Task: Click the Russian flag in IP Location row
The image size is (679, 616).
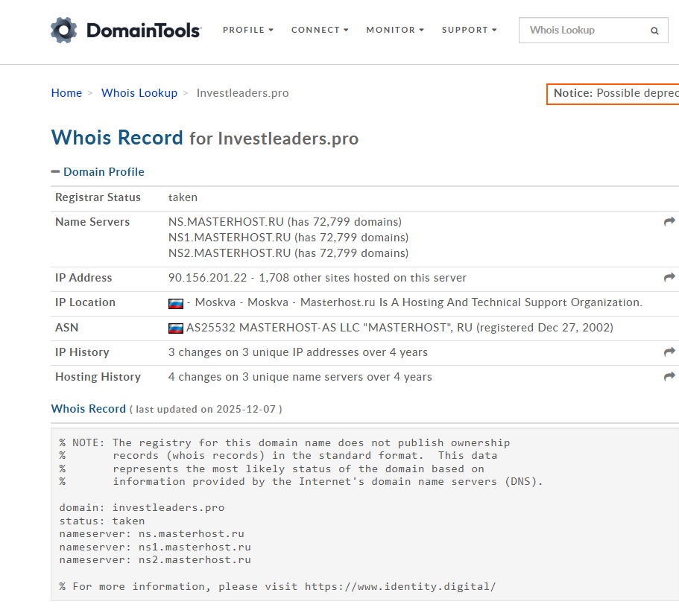Action: tap(176, 303)
